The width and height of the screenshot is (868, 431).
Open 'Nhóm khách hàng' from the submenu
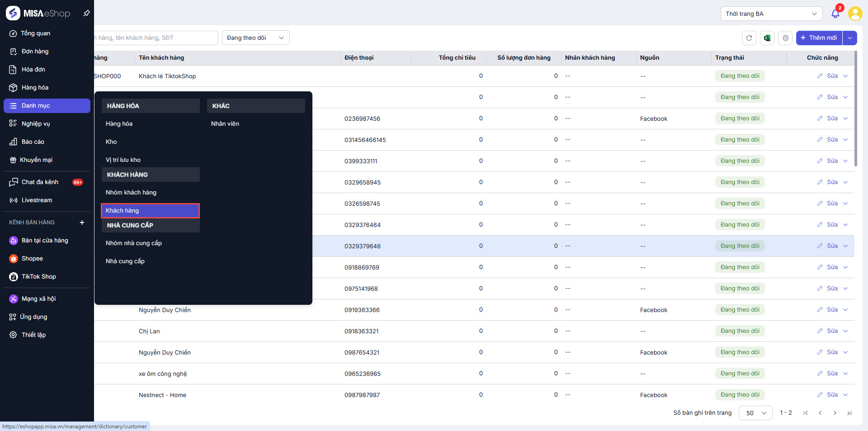[x=131, y=193]
